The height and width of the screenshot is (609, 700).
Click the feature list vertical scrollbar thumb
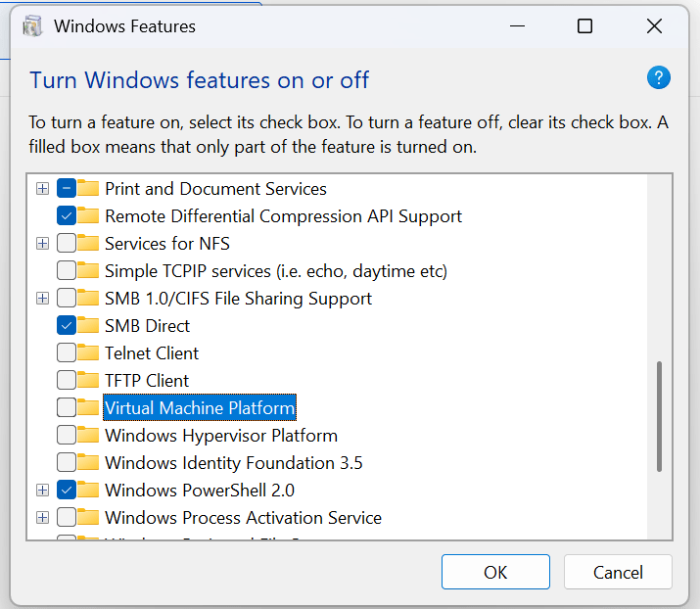click(659, 416)
